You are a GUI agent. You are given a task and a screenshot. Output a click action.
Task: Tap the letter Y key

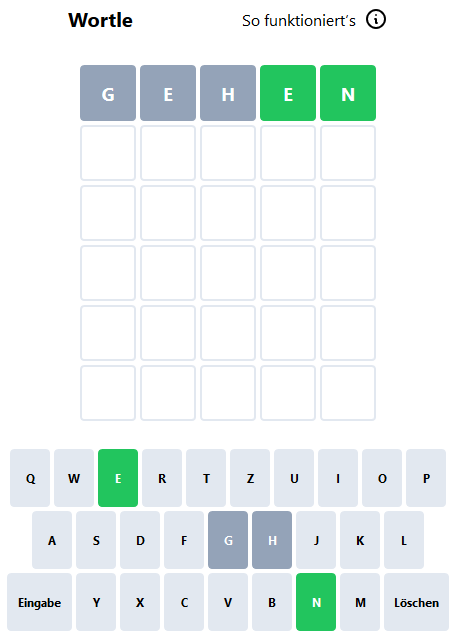(96, 602)
